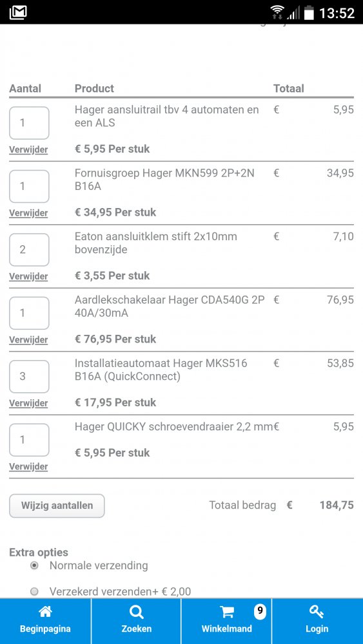Image resolution: width=363 pixels, height=644 pixels.
Task: Edit quantity field for Aardlekschakelaar Hager CDA540G
Action: pyautogui.click(x=29, y=314)
